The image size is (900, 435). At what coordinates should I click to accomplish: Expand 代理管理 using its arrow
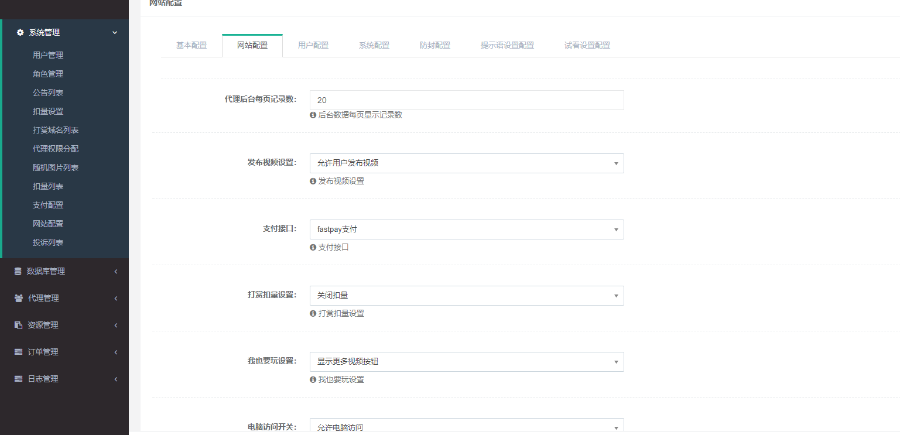[115, 298]
